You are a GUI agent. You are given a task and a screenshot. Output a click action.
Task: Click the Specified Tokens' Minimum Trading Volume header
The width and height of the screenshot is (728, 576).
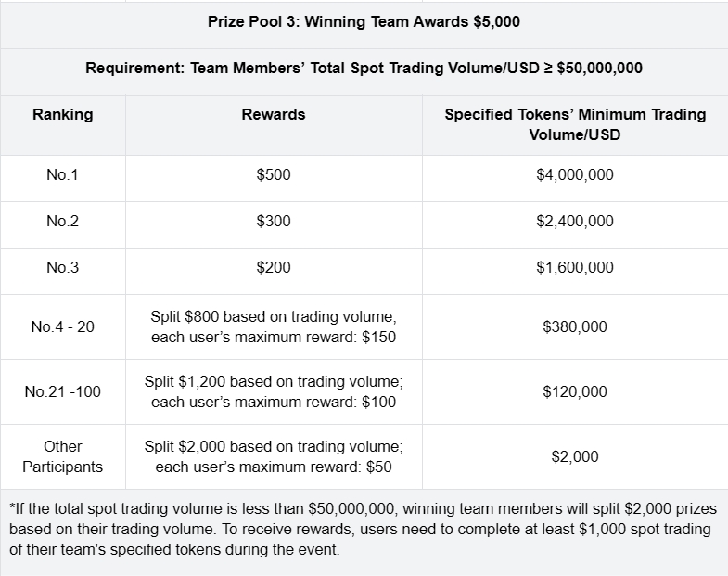click(575, 124)
